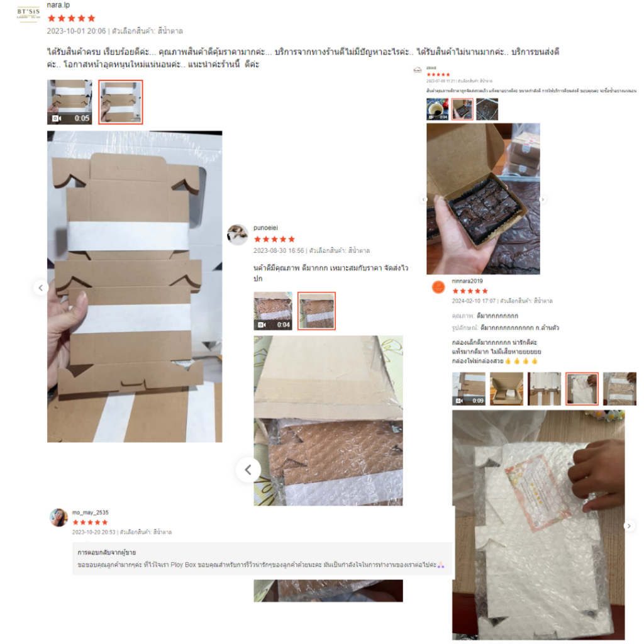View ninnara2019's open box photo thumbnail
The image size is (644, 644).
coord(506,389)
